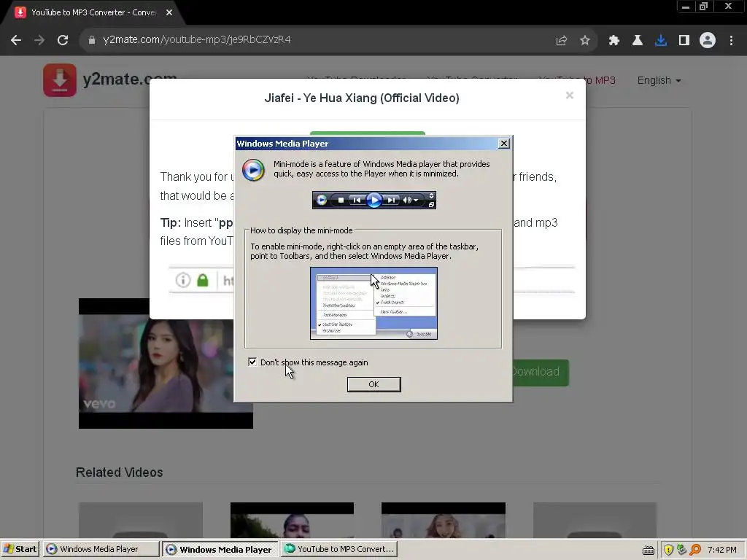Click the mini-mode player preview's play button
The image size is (747, 560).
374,200
